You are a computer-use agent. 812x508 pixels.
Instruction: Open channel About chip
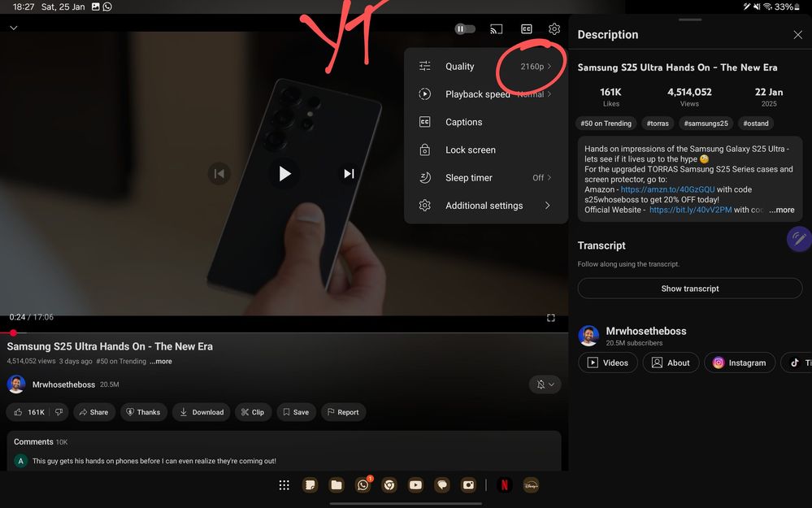click(671, 363)
